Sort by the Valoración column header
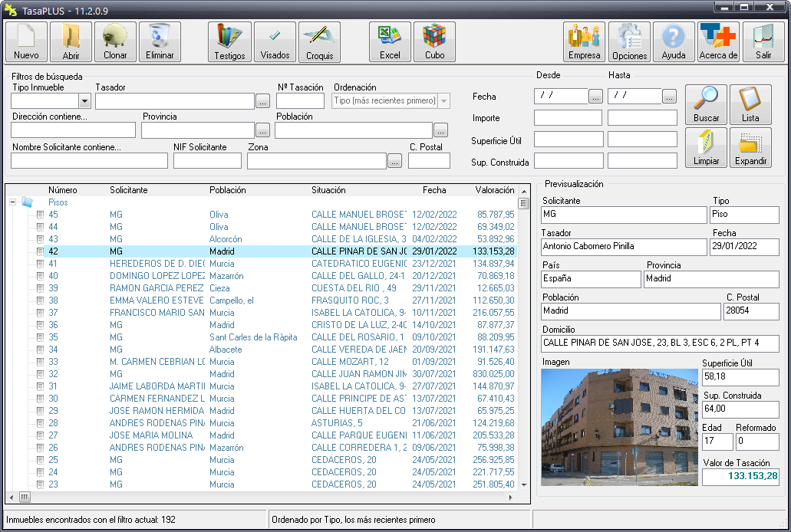This screenshot has width=791, height=532. tap(494, 190)
